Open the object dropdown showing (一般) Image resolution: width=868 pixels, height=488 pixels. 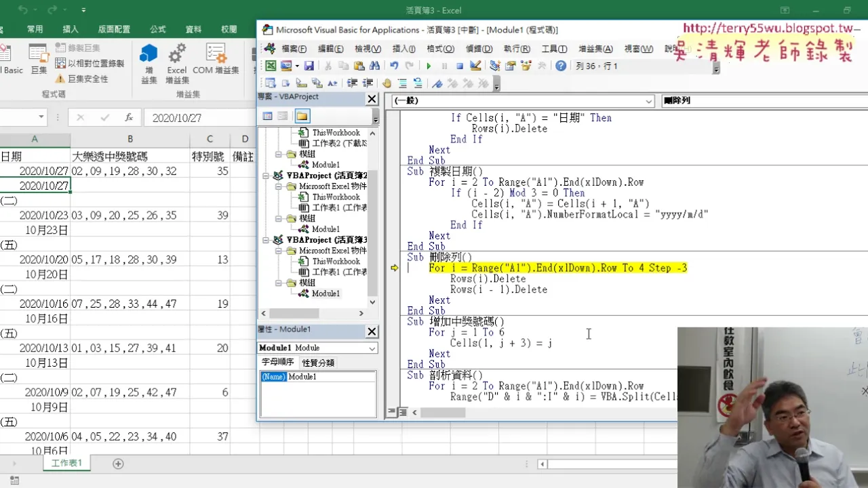pos(650,101)
